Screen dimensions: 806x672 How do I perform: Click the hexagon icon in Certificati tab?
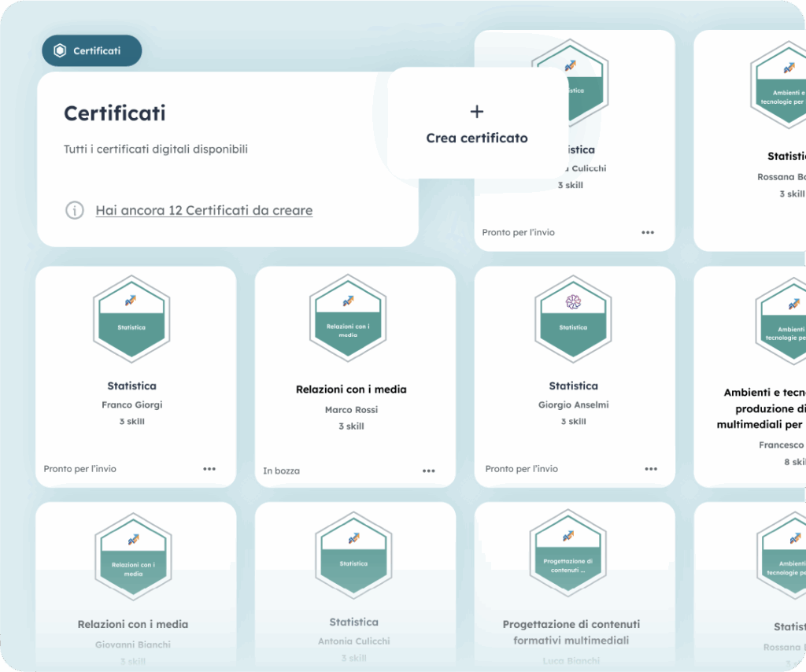[x=60, y=50]
